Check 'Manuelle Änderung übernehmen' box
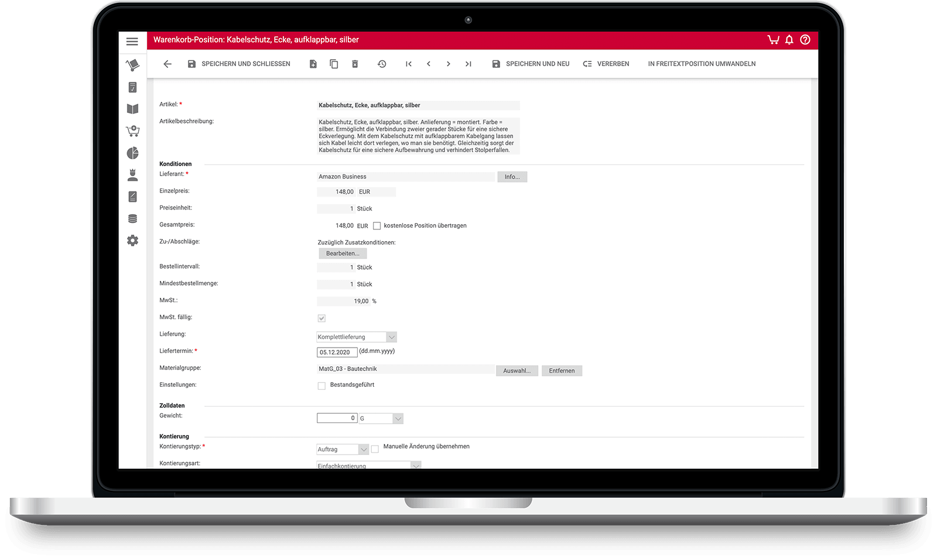This screenshot has width=937, height=560. click(375, 449)
